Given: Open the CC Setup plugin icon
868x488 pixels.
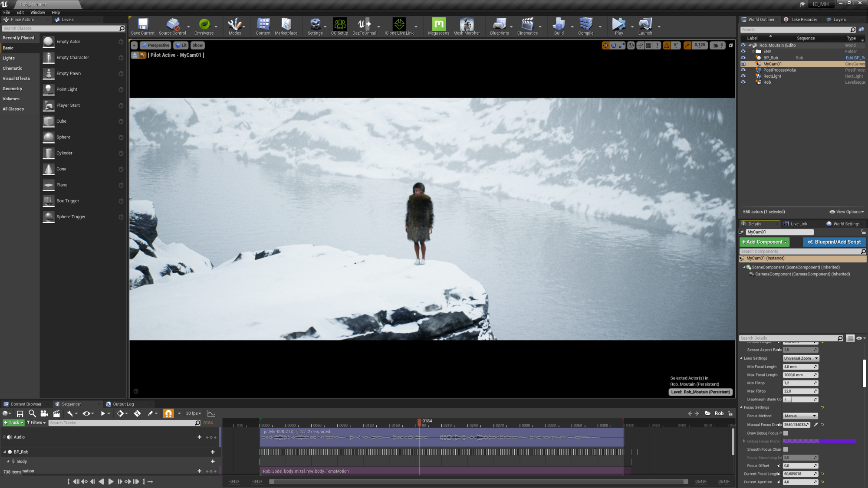Looking at the screenshot, I should coord(339,26).
